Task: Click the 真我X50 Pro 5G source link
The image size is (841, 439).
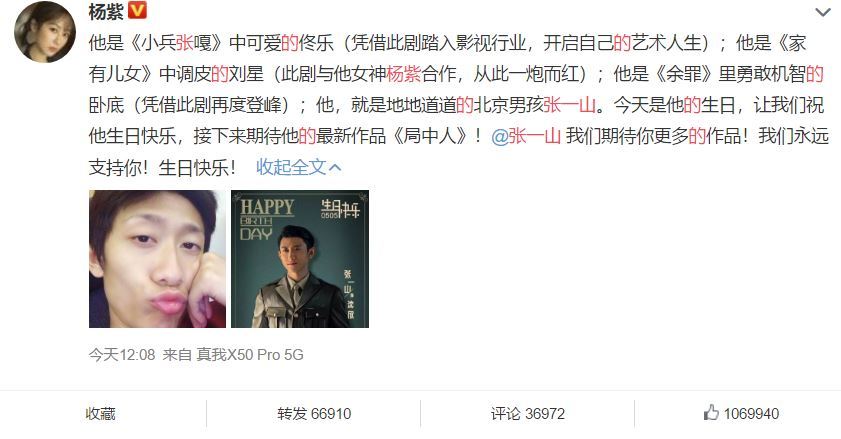Action: [250, 355]
